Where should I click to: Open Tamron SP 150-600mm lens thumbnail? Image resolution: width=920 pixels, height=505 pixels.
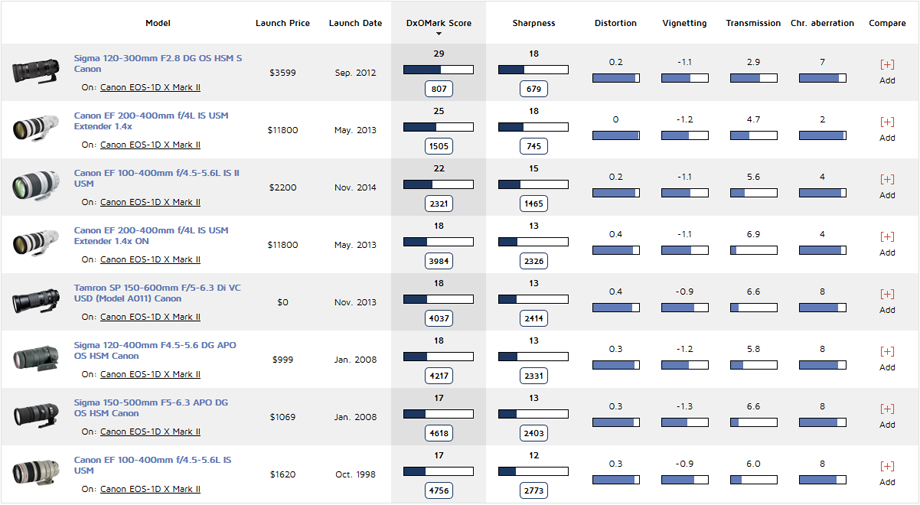pyautogui.click(x=36, y=301)
